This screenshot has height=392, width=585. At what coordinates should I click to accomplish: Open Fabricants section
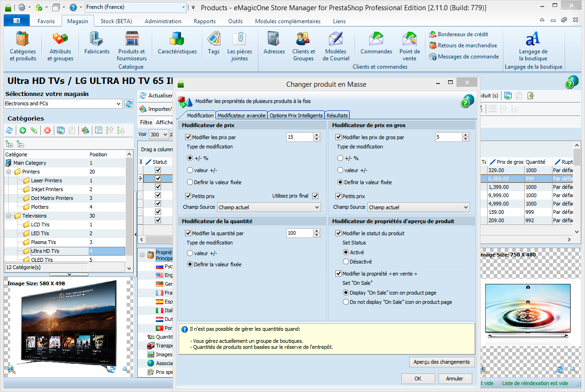click(x=97, y=43)
